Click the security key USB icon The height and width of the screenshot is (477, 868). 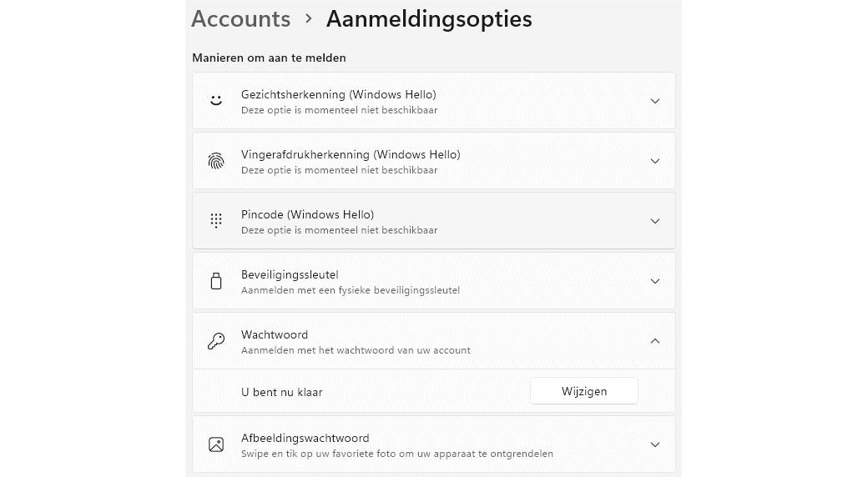[x=216, y=281]
